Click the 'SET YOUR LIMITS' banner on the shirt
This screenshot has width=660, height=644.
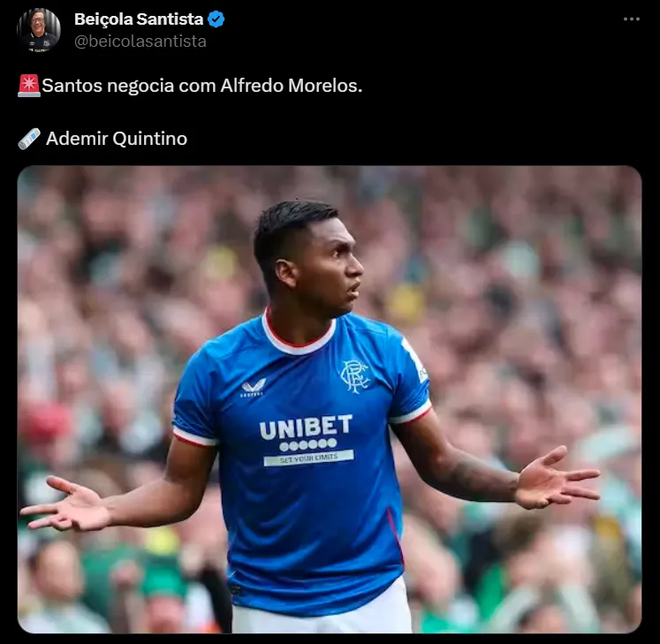tap(308, 458)
